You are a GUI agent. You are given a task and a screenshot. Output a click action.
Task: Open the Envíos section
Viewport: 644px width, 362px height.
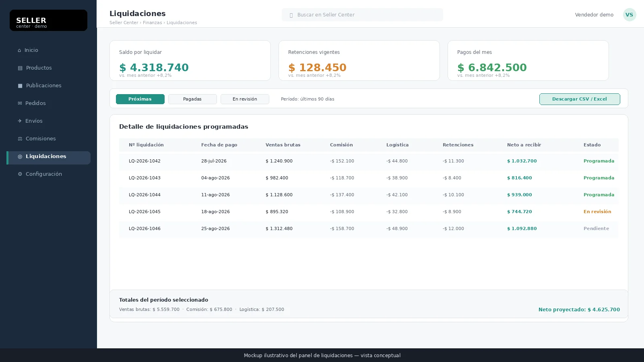pos(48,121)
